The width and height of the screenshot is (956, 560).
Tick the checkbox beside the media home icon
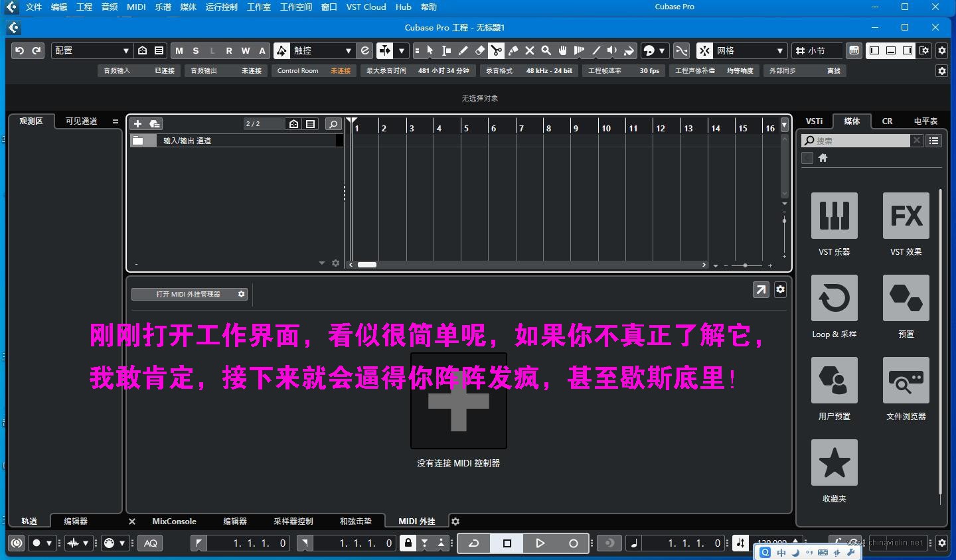click(x=807, y=158)
